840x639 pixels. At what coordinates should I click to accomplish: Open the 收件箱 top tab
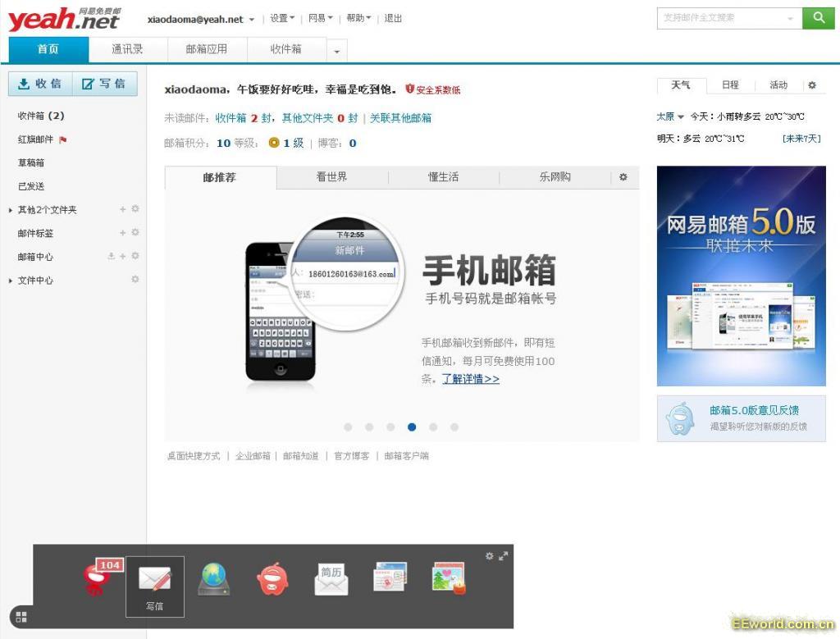click(286, 49)
